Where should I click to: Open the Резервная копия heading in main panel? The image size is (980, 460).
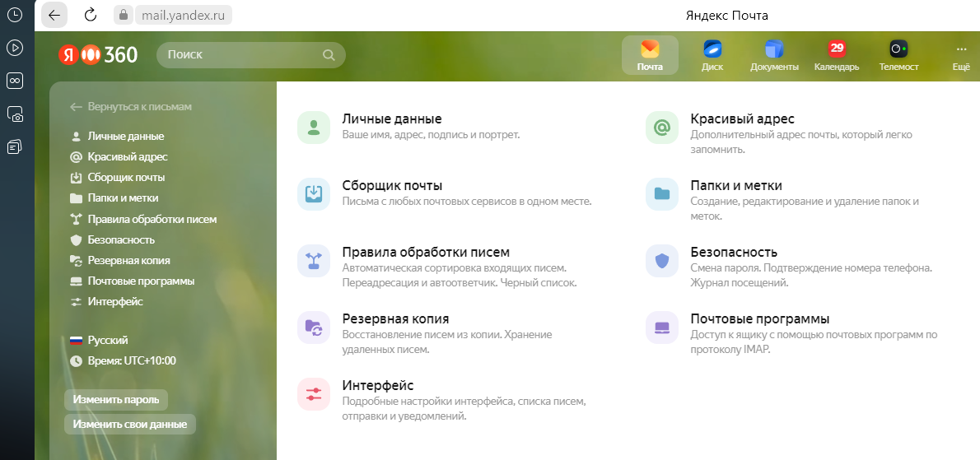coord(395,319)
